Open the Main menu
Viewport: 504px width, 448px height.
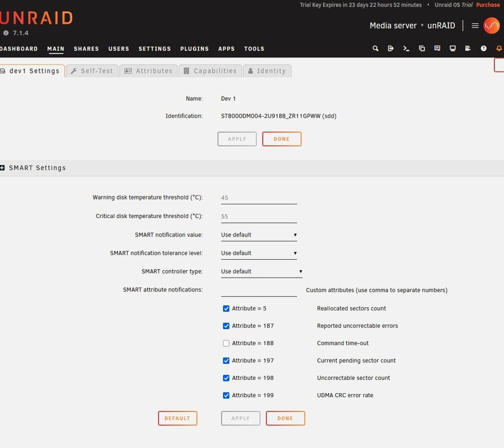pos(56,49)
